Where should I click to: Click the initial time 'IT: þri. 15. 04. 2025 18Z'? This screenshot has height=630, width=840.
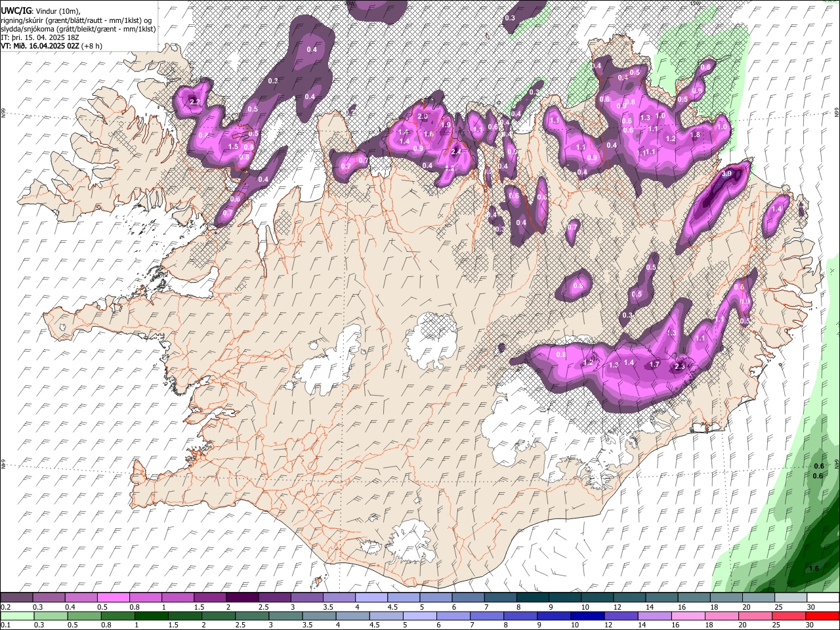pyautogui.click(x=39, y=37)
